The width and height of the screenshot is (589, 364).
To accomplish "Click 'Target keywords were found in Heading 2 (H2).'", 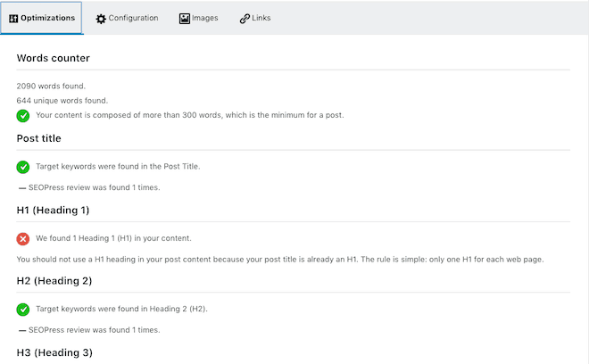I will click(x=121, y=309).
